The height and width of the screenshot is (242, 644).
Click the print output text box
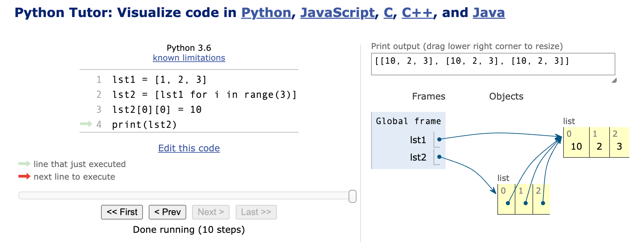click(493, 64)
